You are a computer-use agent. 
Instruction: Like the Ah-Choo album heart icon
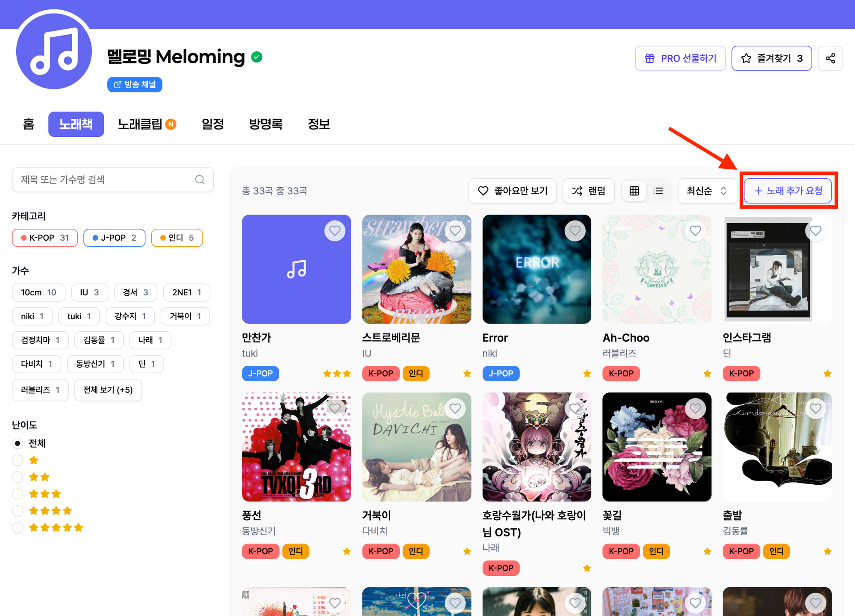695,231
